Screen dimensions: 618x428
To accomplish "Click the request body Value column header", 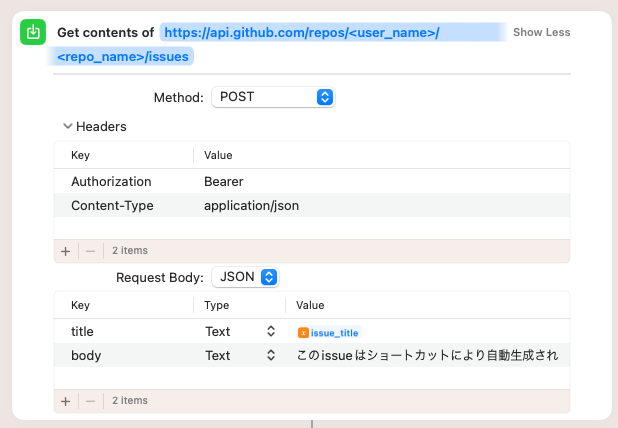I will 310,305.
